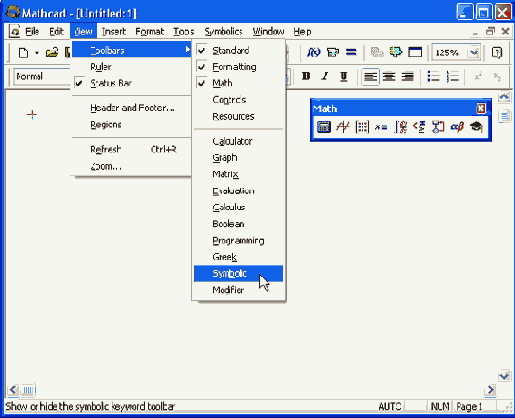This screenshot has height=418, width=515.
Task: Open the Matrix toolbar icon in Math palette
Action: [362, 127]
